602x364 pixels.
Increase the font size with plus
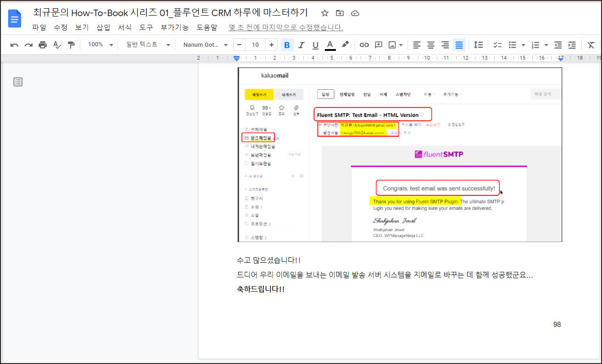[272, 45]
